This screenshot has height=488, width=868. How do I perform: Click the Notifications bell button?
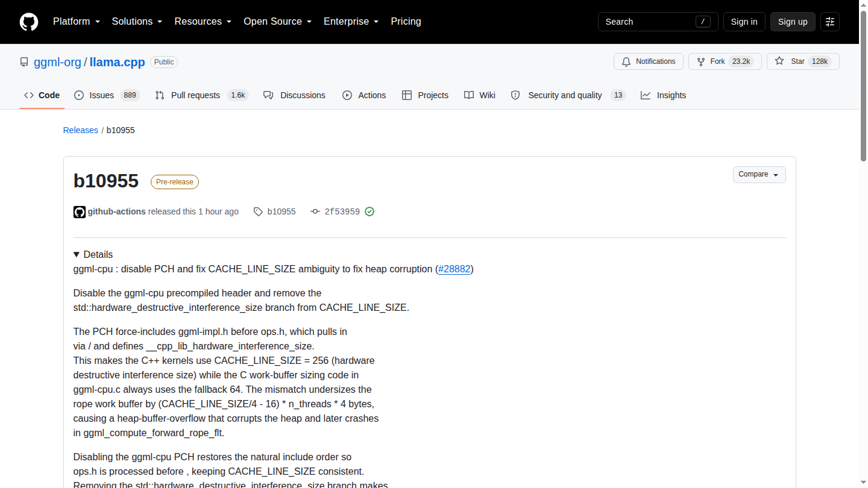[649, 61]
